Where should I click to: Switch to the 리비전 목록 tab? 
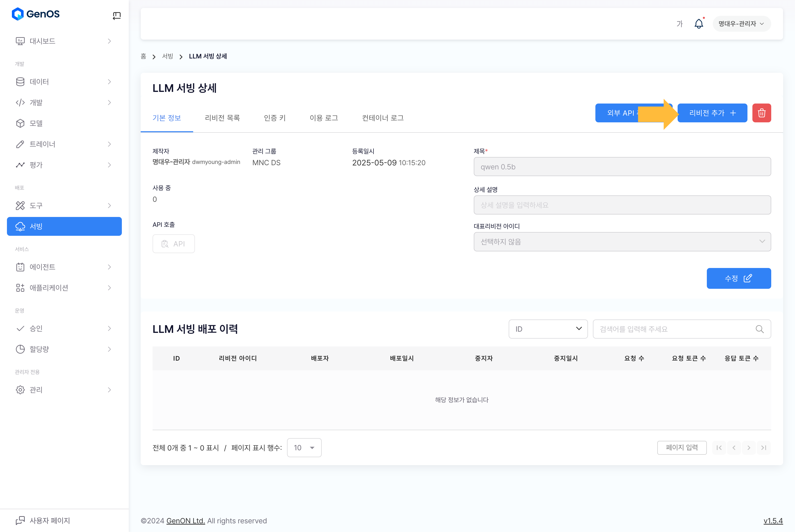222,118
